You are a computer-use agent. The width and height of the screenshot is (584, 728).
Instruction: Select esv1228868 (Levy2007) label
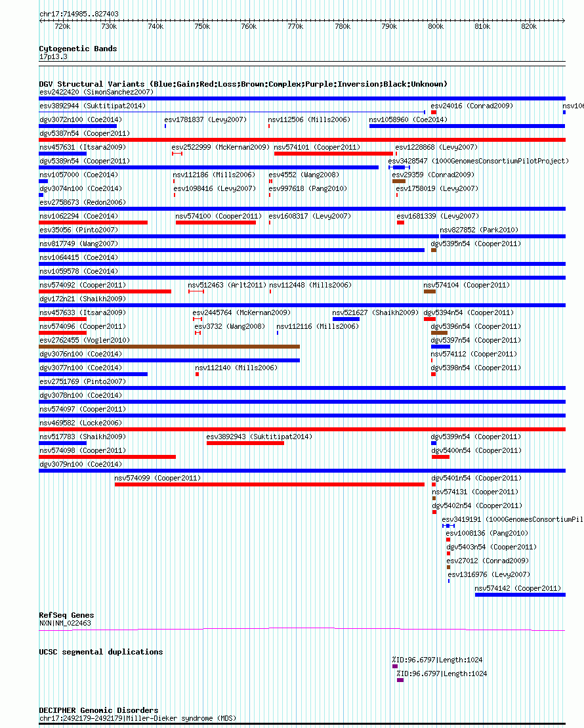(x=436, y=147)
